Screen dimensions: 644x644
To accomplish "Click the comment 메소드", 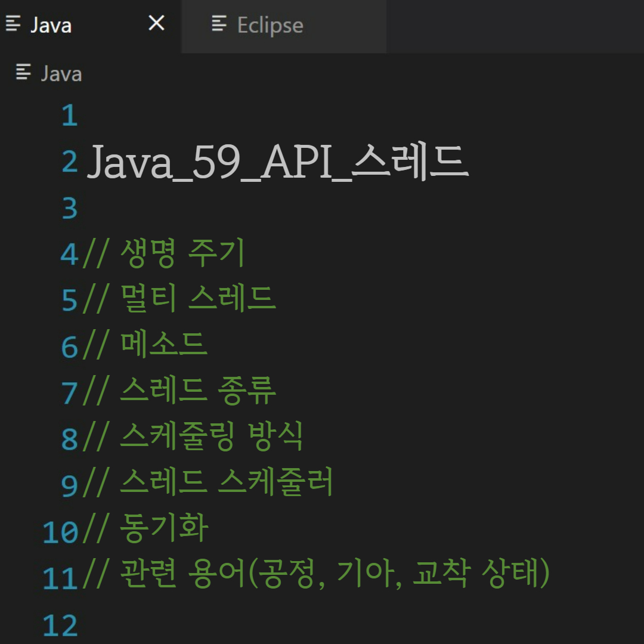I will (145, 345).
